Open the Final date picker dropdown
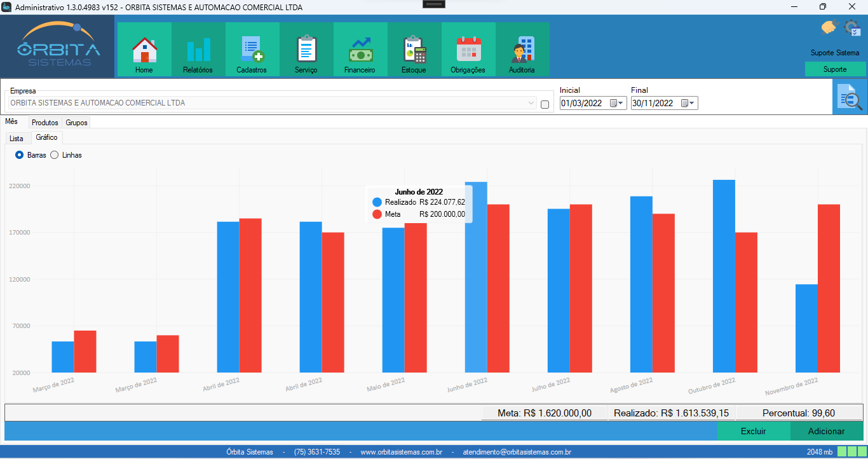The image size is (868, 459). [688, 103]
